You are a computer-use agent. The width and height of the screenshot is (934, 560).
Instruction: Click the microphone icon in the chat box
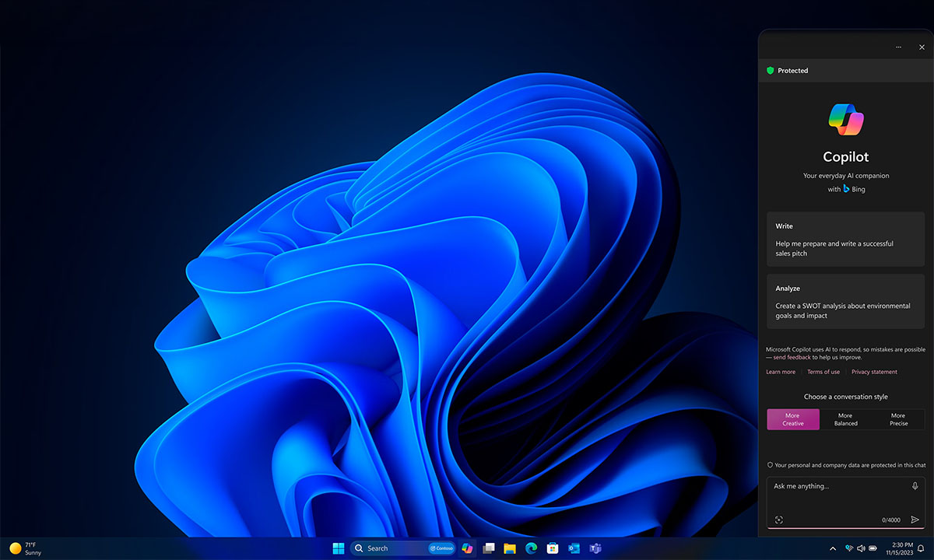(915, 486)
